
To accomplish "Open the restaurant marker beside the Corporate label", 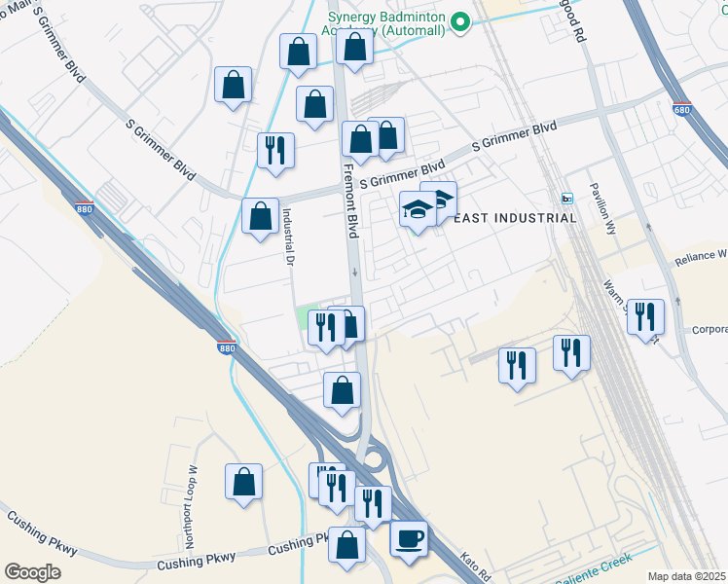I will point(645,317).
